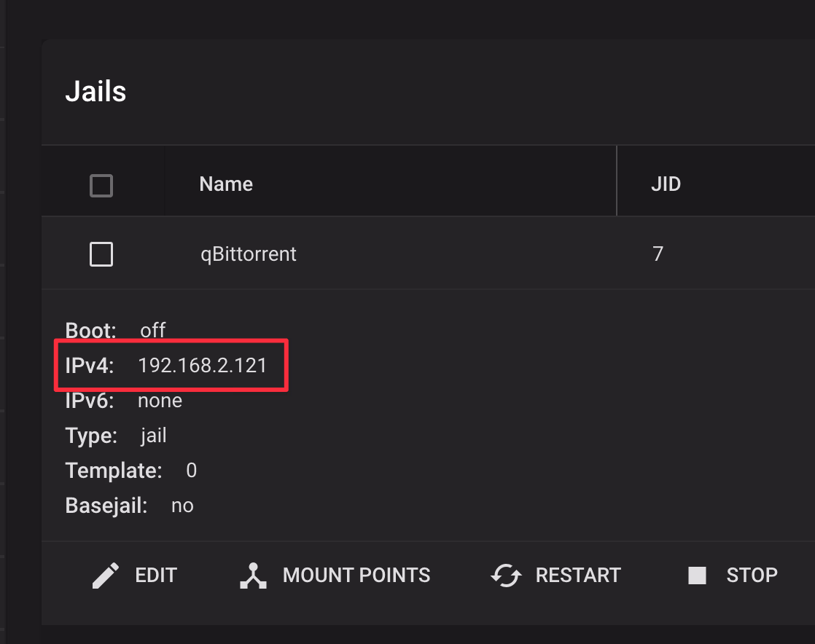Click the Template value 0
This screenshot has width=815, height=644.
[x=191, y=471]
